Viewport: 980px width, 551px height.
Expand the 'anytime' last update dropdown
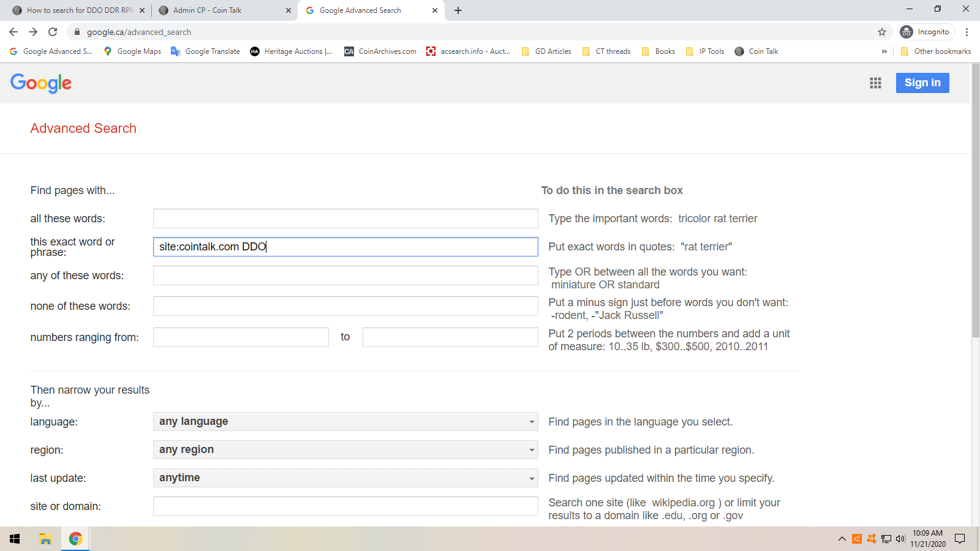click(345, 478)
